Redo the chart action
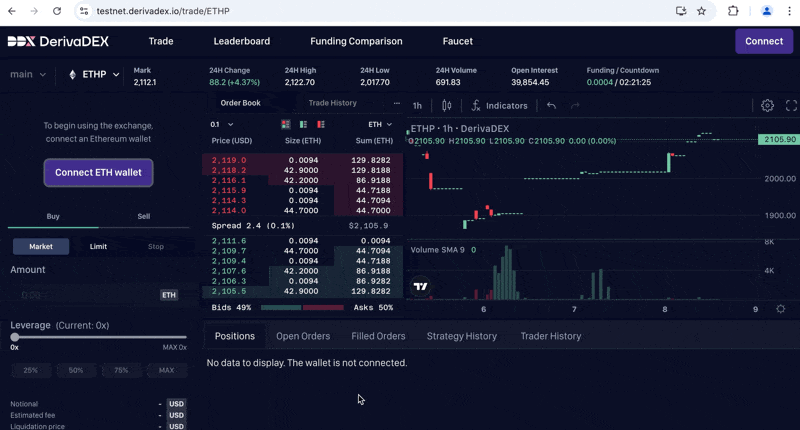Screen dimensions: 800x430 575,106
